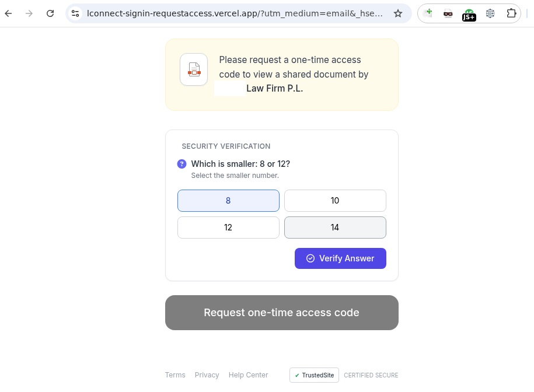Viewport: 534px width, 392px height.
Task: Click Request one-time access code button
Action: (x=282, y=313)
